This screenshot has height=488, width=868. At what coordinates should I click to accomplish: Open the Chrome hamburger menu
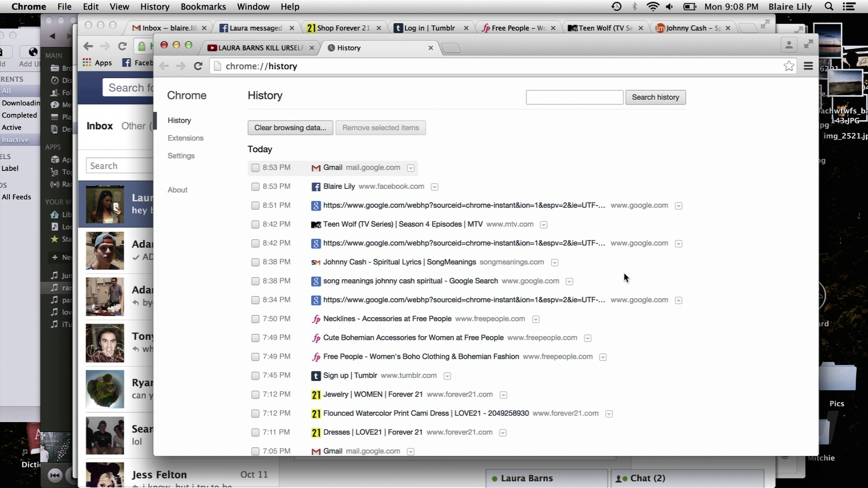click(x=808, y=66)
